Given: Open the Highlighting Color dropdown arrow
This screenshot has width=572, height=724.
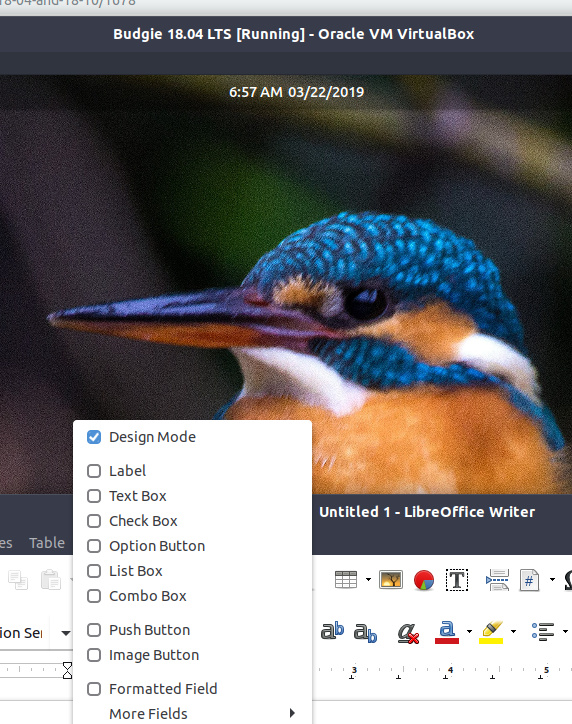Looking at the screenshot, I should [513, 631].
